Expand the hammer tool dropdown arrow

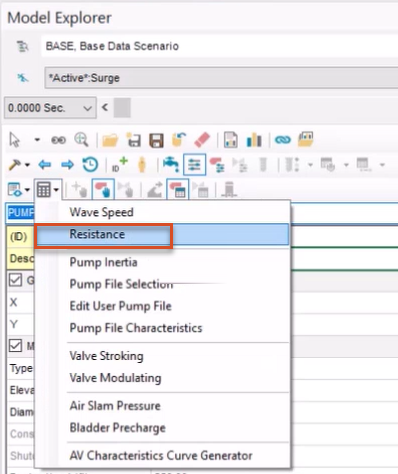[x=27, y=165]
